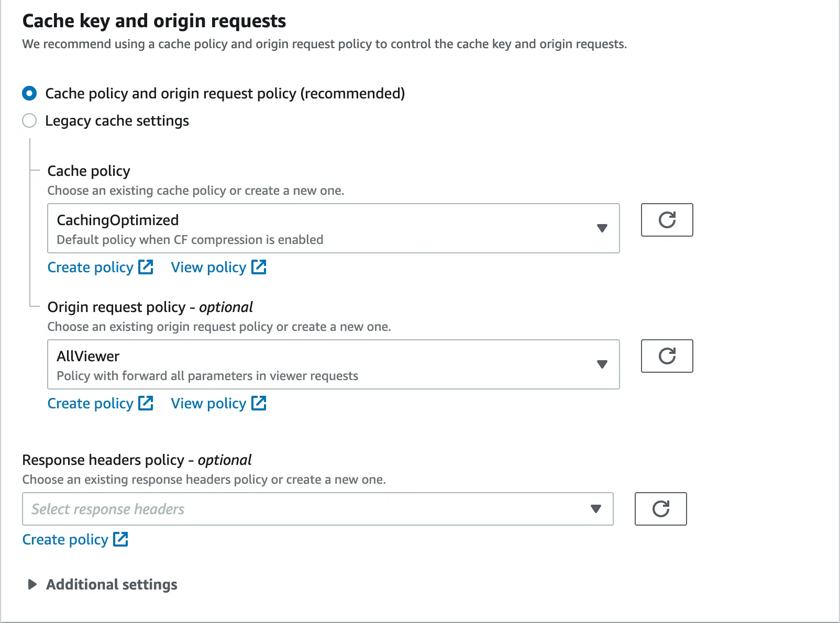The height and width of the screenshot is (623, 840).
Task: Click external link icon beside cache Create policy
Action: [146, 267]
